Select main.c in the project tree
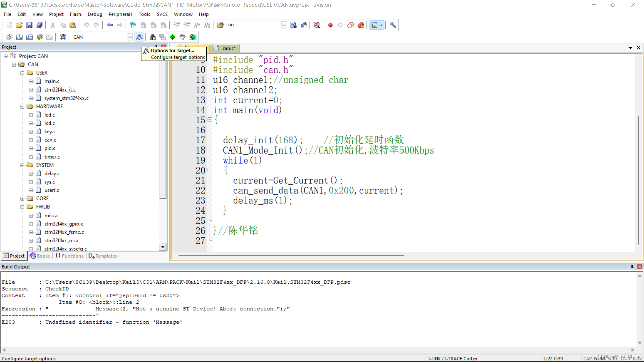Screen dimensions: 644x362 pyautogui.click(x=52, y=81)
